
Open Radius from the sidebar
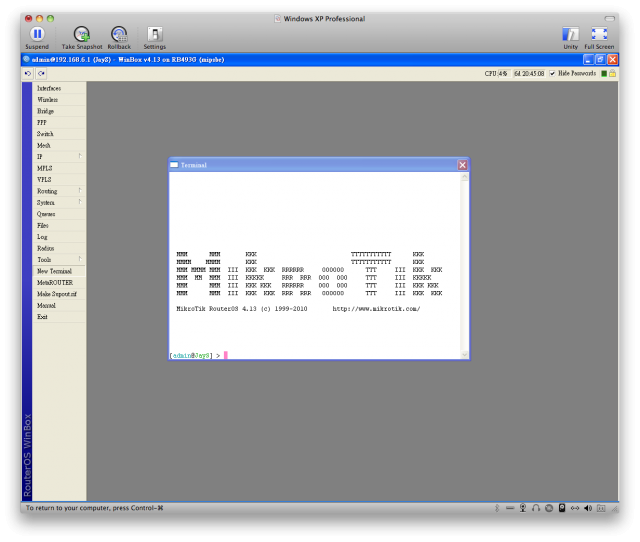59,248
